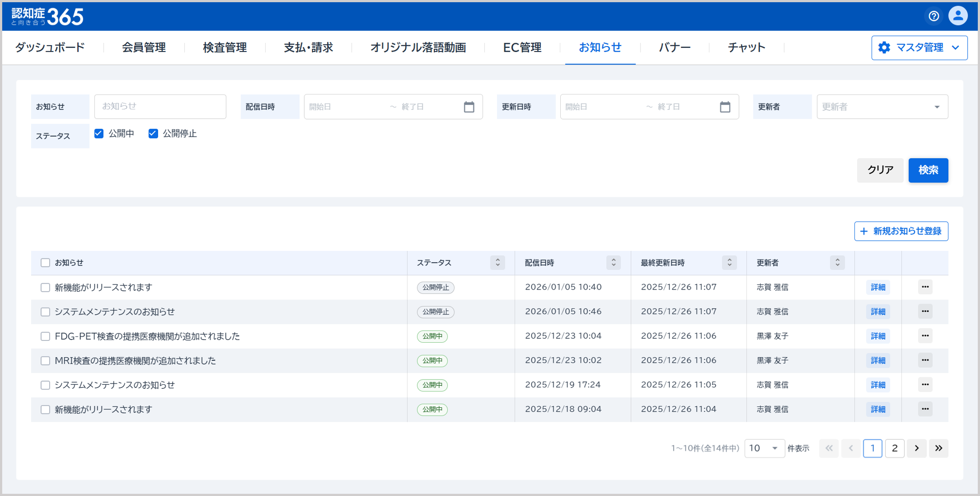This screenshot has width=980, height=496.
Task: Uncheck the 公開中 status checkbox
Action: pos(99,134)
